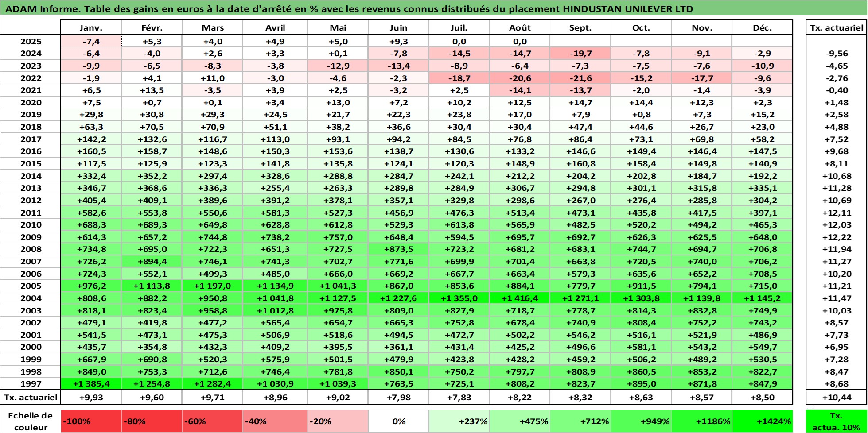The image size is (868, 433).
Task: Select bottom actuarial rate +7,83 for July
Action: pos(459,398)
